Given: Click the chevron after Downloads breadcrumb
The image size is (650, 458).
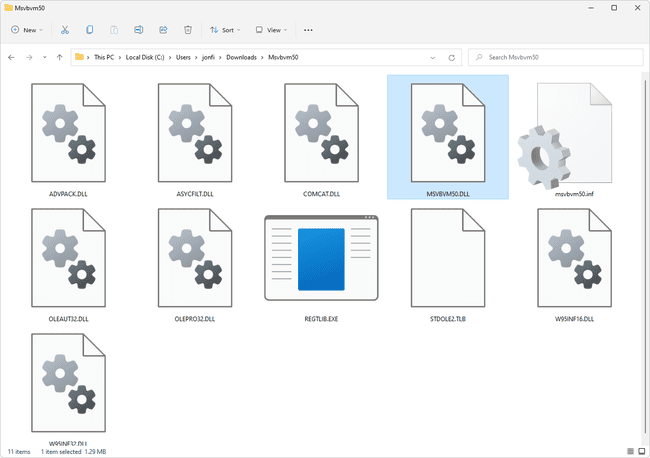Looking at the screenshot, I should 262,58.
